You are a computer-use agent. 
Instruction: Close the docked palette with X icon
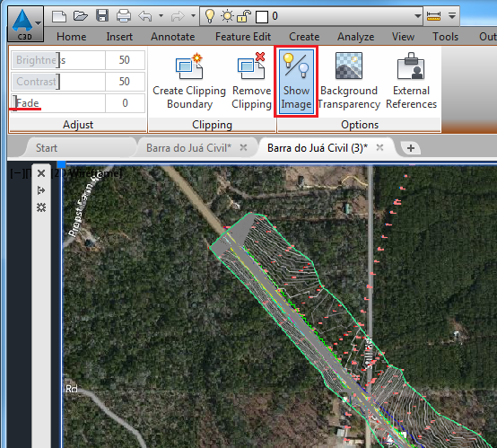41,173
